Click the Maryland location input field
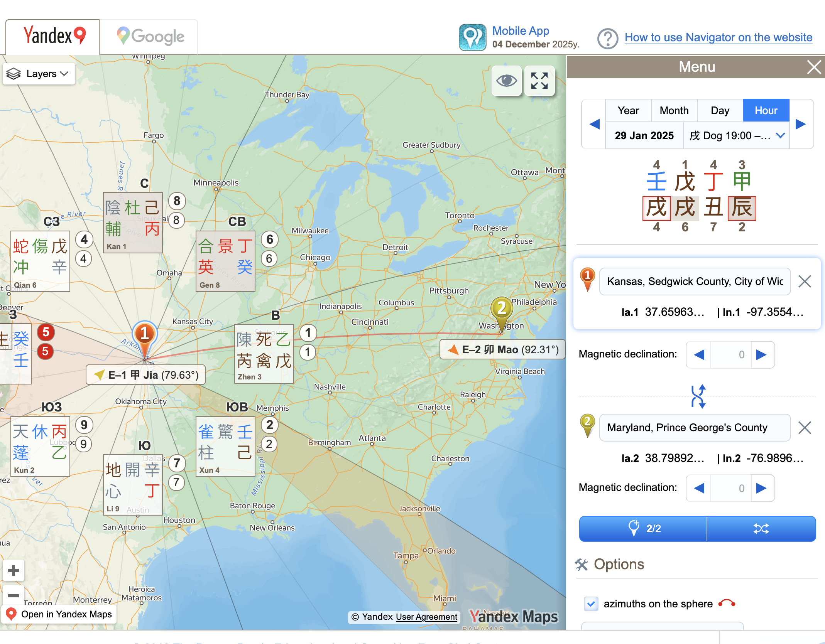825x644 pixels. (695, 428)
